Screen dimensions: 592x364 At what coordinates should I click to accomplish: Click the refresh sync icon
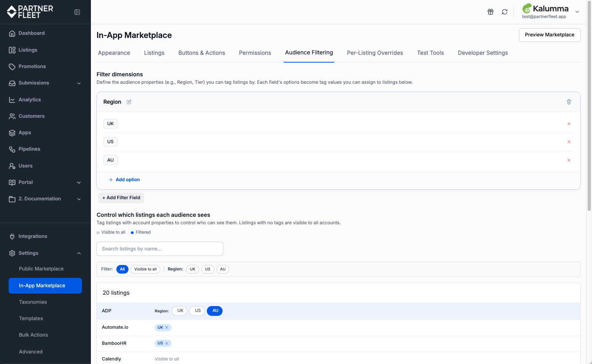click(x=505, y=12)
